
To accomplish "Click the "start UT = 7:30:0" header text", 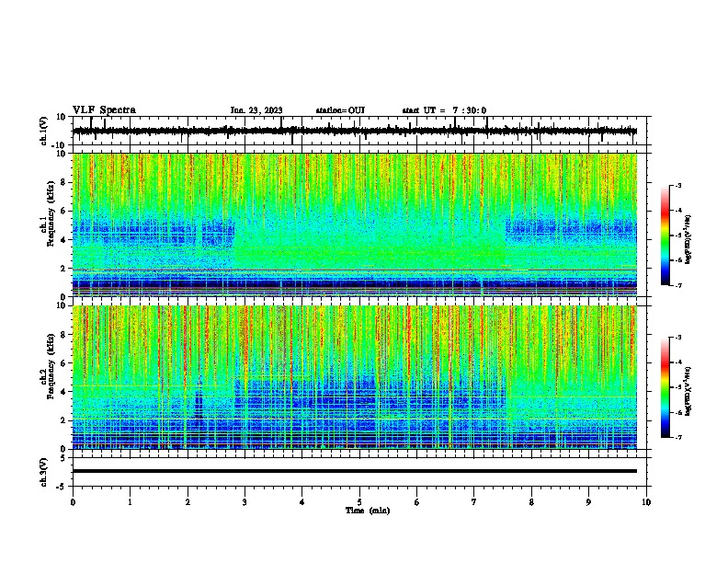I will (x=444, y=110).
